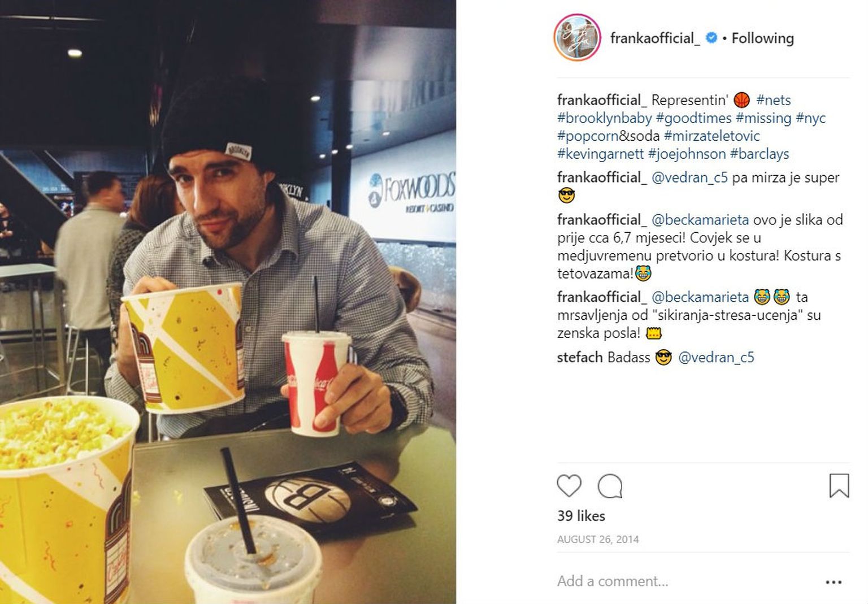The image size is (868, 604).
Task: Visit the #barclays hashtag page
Action: point(759,154)
